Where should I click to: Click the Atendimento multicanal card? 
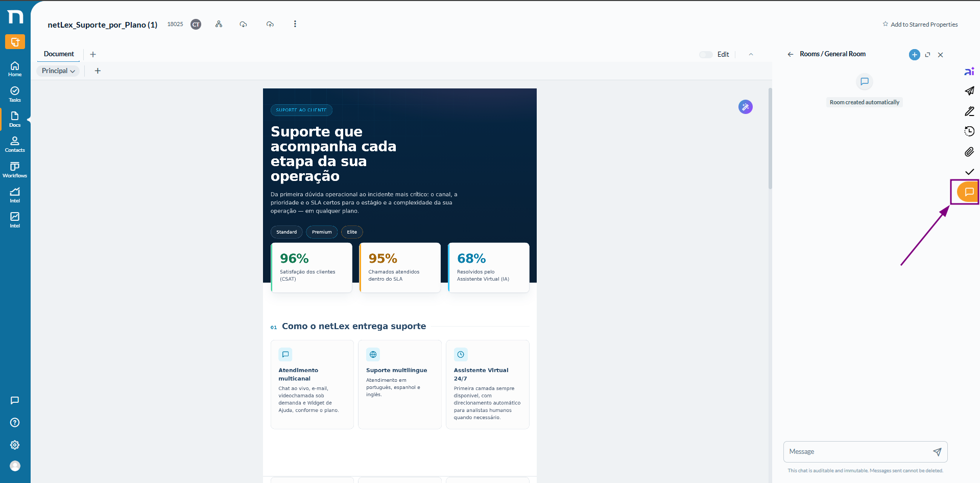coord(312,384)
